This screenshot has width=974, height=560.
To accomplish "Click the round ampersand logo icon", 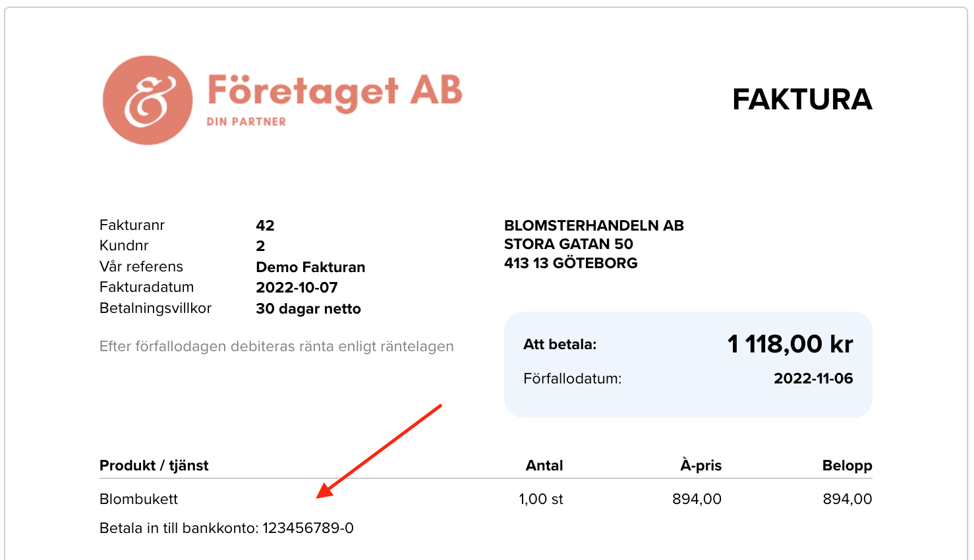I will (148, 100).
